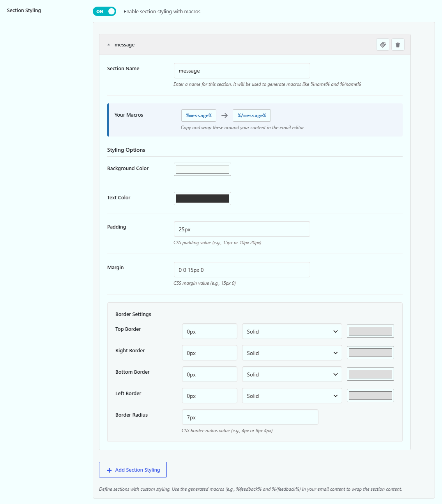
Task: Open the Bottom Border style dropdown
Action: (x=292, y=374)
